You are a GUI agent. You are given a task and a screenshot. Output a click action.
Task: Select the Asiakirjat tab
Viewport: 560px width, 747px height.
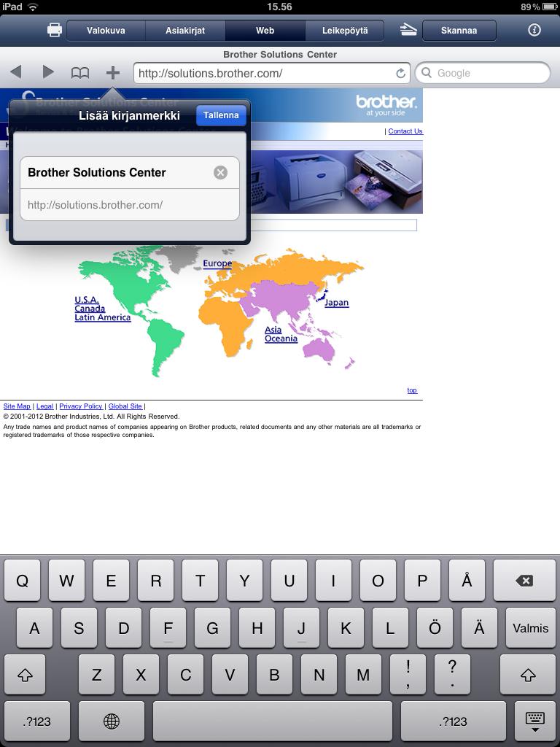coord(185,31)
